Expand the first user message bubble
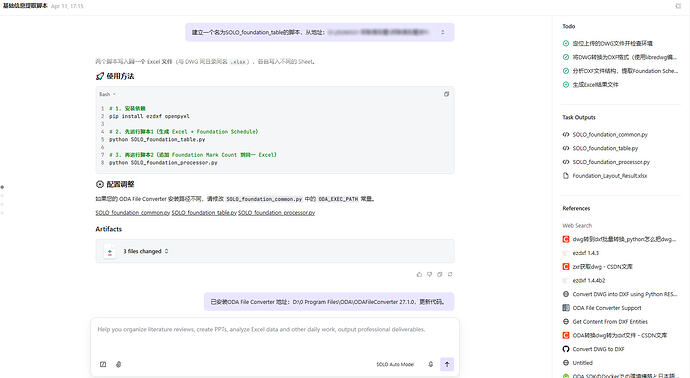This screenshot has height=378, width=690. click(x=443, y=32)
